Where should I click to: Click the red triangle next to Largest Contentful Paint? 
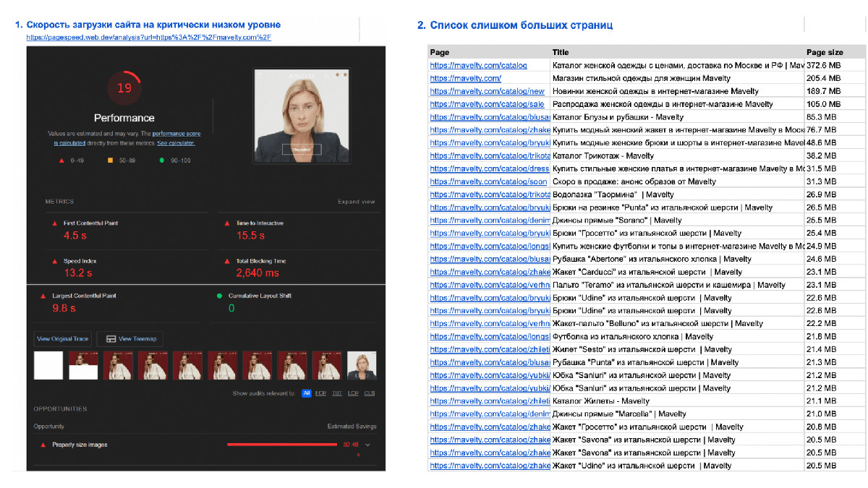tap(43, 296)
